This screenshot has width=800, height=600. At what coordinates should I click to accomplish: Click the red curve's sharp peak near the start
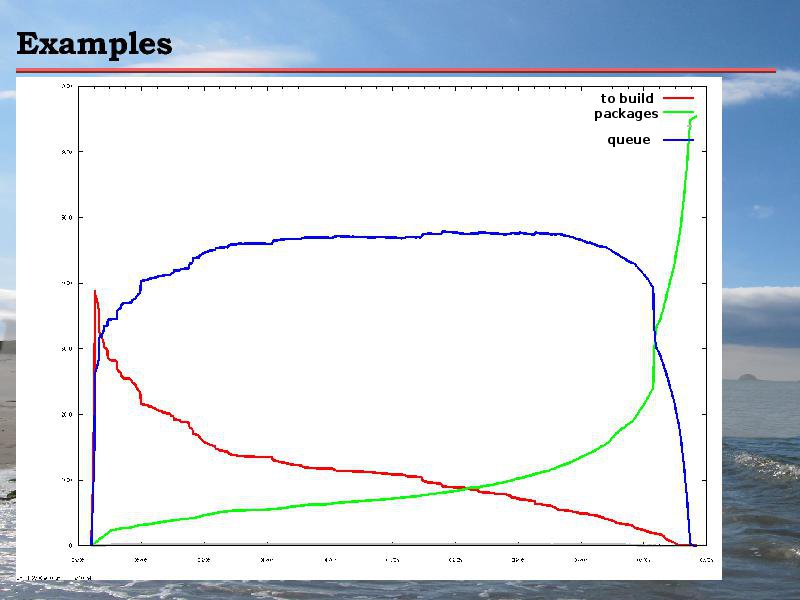point(95,292)
